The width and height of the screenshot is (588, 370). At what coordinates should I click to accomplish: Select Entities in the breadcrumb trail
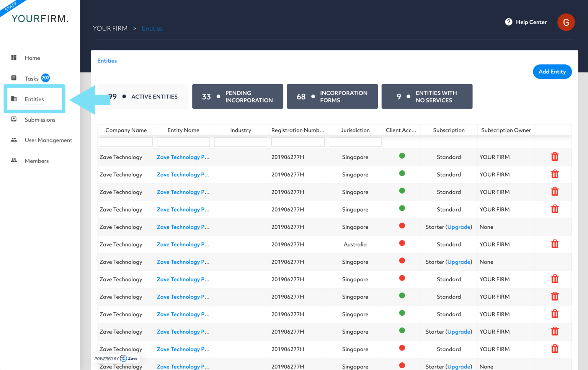(x=152, y=28)
